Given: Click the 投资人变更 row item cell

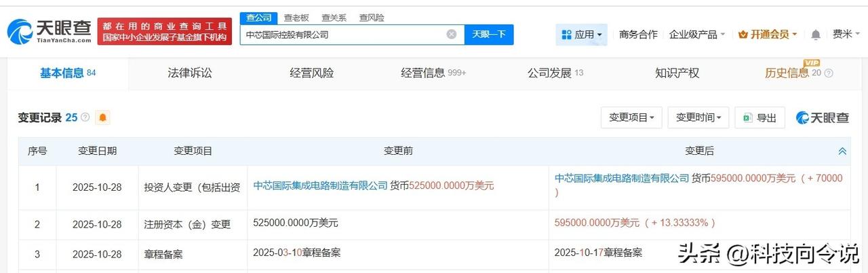Looking at the screenshot, I should coord(193,187).
